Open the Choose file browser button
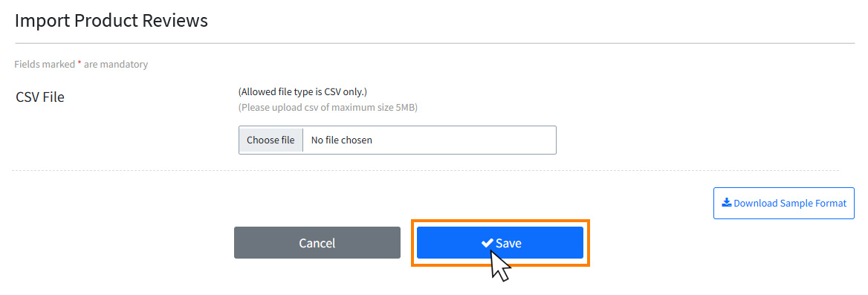Viewport: 868px width, 295px height. point(271,140)
